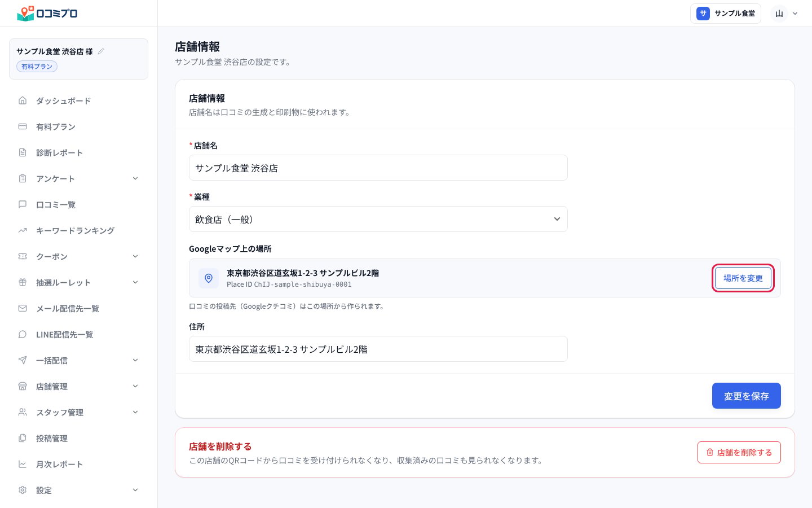
Task: Click the ロコミプロ logo icon
Action: click(x=25, y=14)
